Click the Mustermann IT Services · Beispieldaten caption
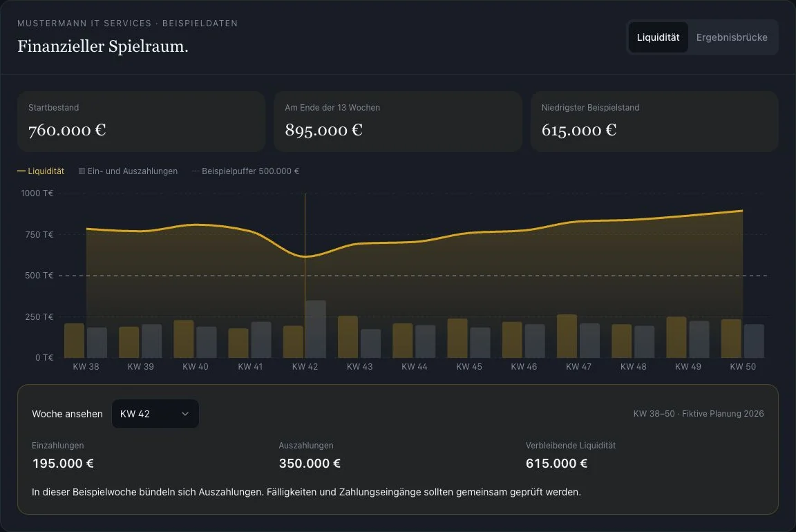 coord(127,23)
